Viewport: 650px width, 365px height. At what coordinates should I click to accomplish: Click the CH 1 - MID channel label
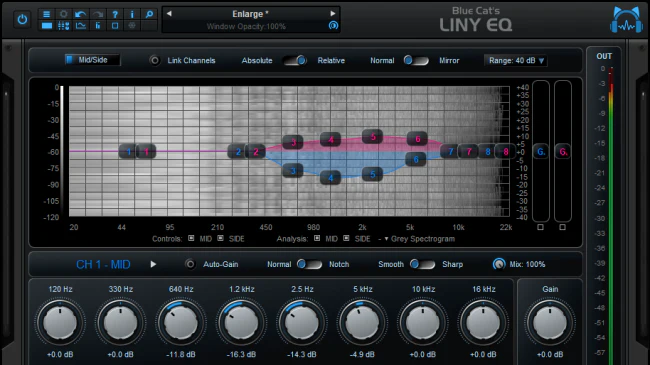click(103, 265)
